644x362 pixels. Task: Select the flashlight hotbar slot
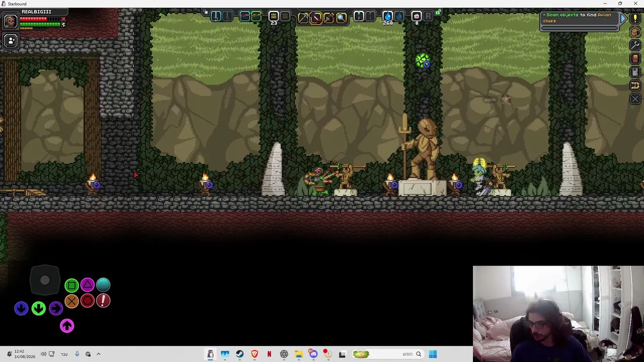click(x=359, y=16)
